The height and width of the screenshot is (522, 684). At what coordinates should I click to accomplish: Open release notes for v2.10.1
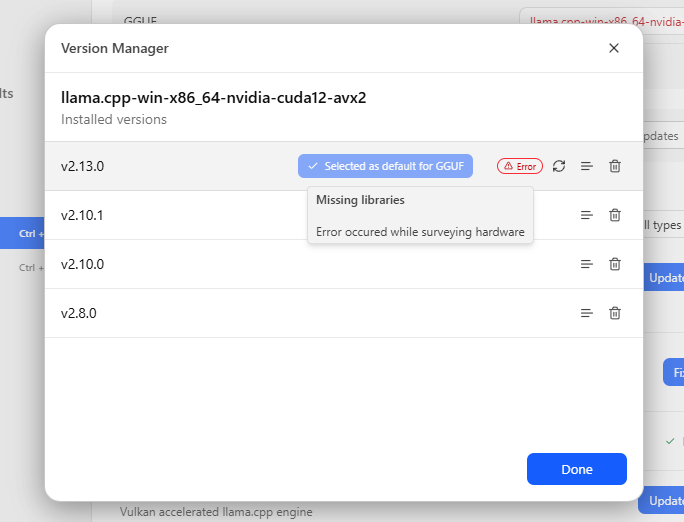coord(587,215)
